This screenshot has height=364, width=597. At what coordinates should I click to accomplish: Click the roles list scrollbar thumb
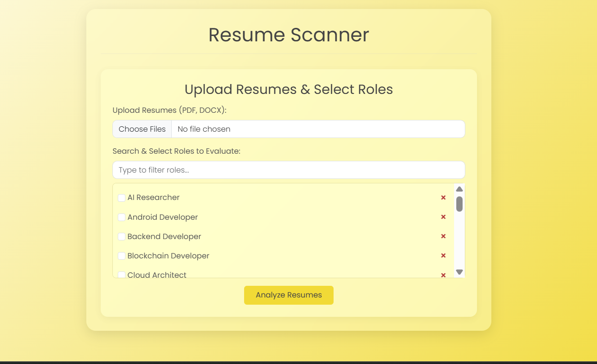pyautogui.click(x=459, y=204)
